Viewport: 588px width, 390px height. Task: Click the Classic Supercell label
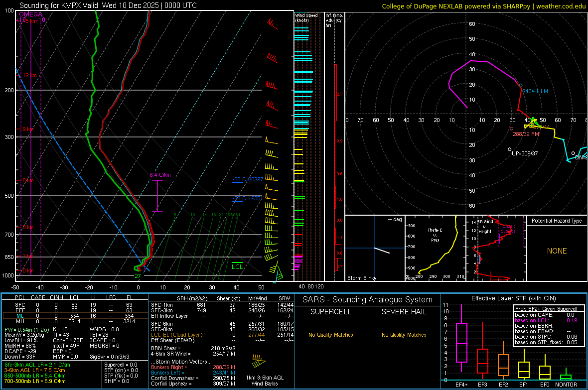tap(509, 229)
